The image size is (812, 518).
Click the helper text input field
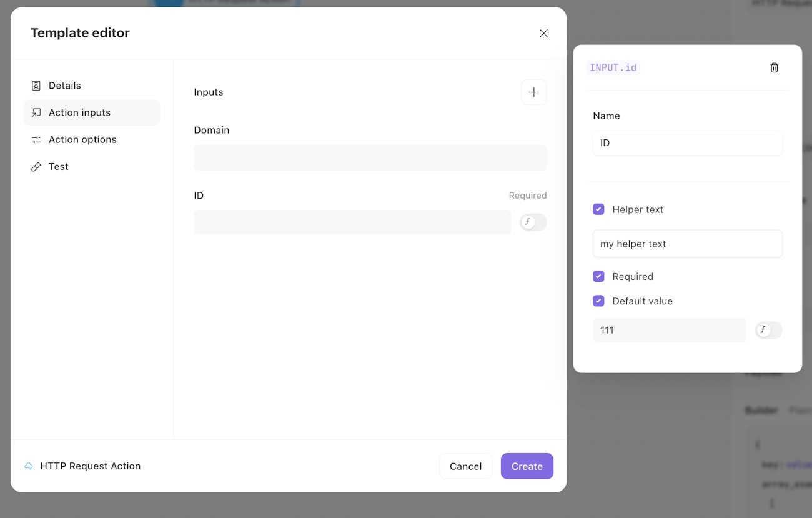(687, 244)
